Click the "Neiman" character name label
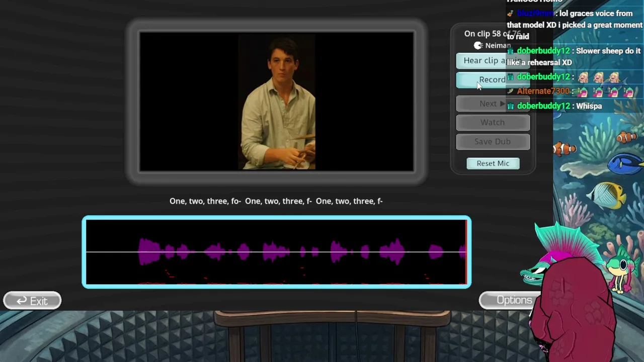This screenshot has height=362, width=644. coord(498,46)
